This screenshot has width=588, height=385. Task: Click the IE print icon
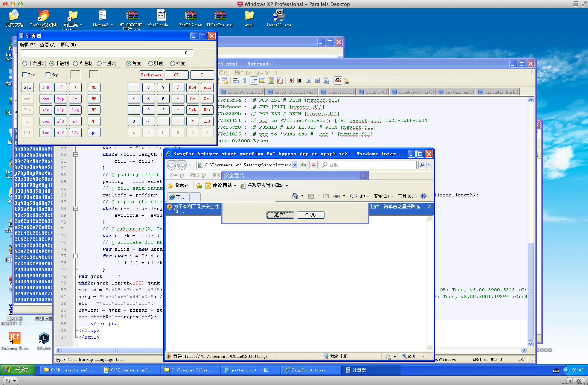(x=336, y=196)
